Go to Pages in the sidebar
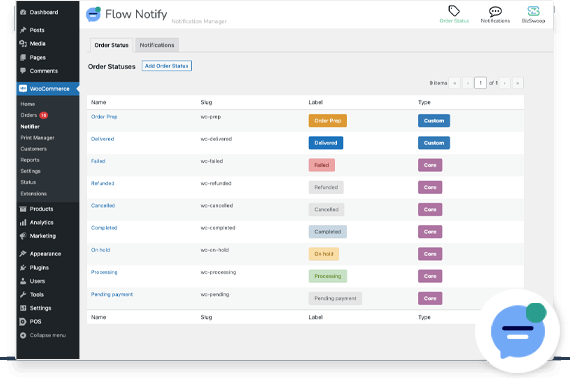 37,57
